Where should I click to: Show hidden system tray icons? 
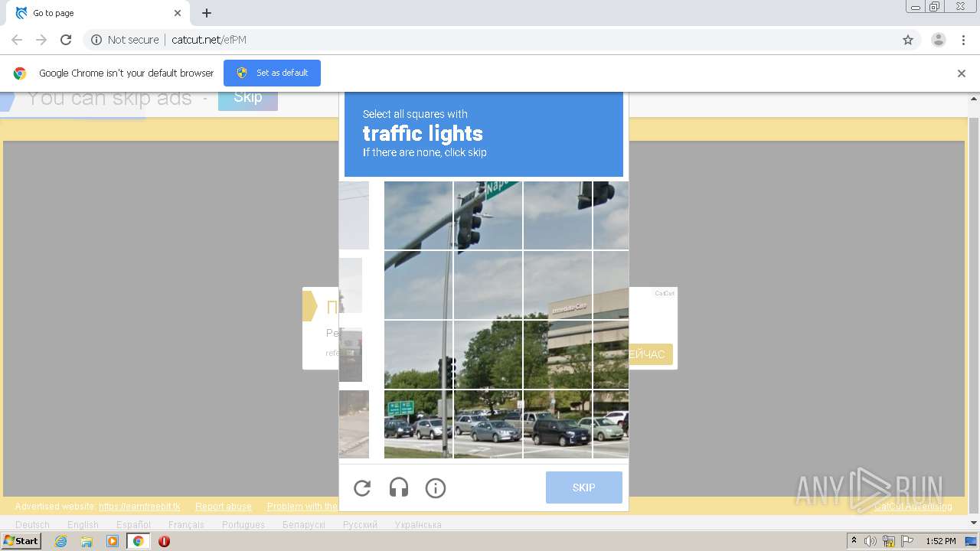point(854,541)
